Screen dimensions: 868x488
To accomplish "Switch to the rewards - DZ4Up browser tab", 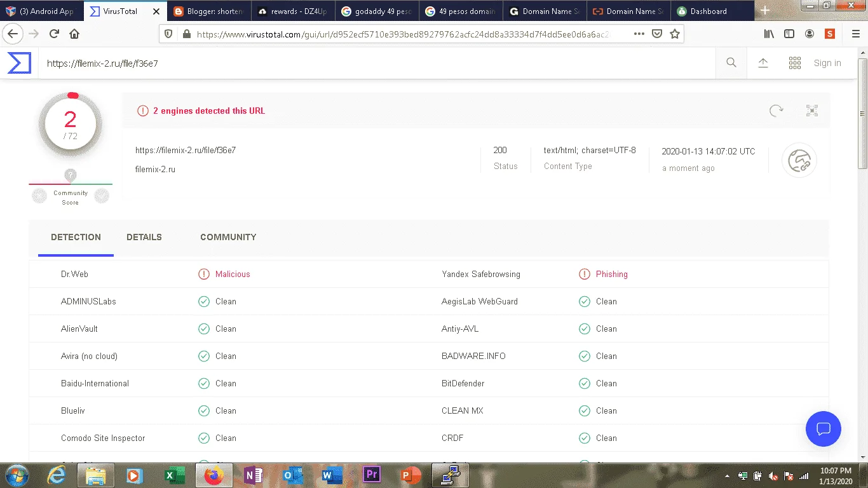I will click(292, 11).
